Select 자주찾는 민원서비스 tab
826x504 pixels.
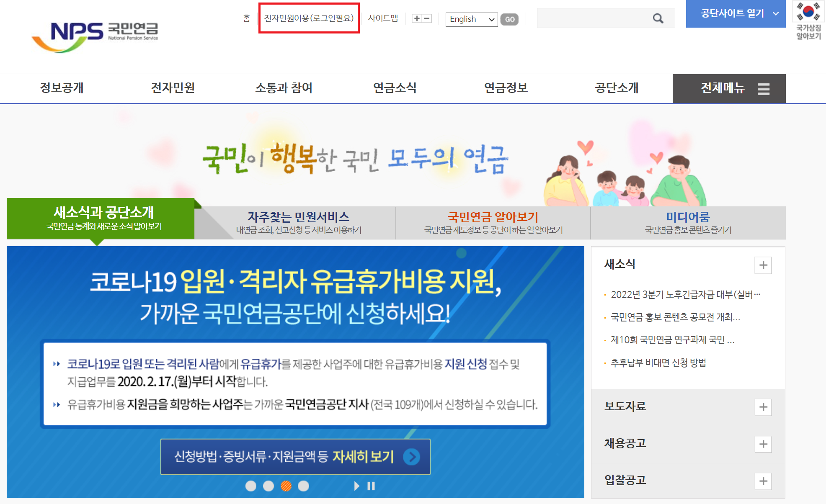[299, 223]
